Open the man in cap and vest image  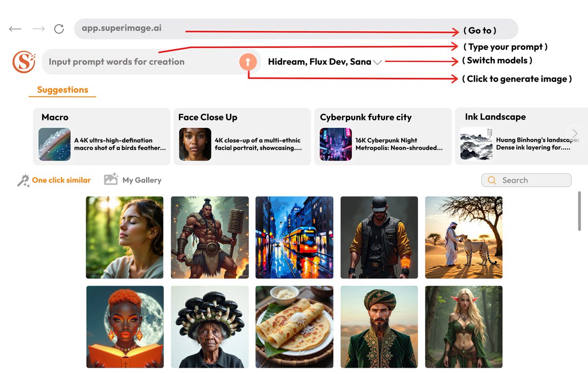coord(379,237)
